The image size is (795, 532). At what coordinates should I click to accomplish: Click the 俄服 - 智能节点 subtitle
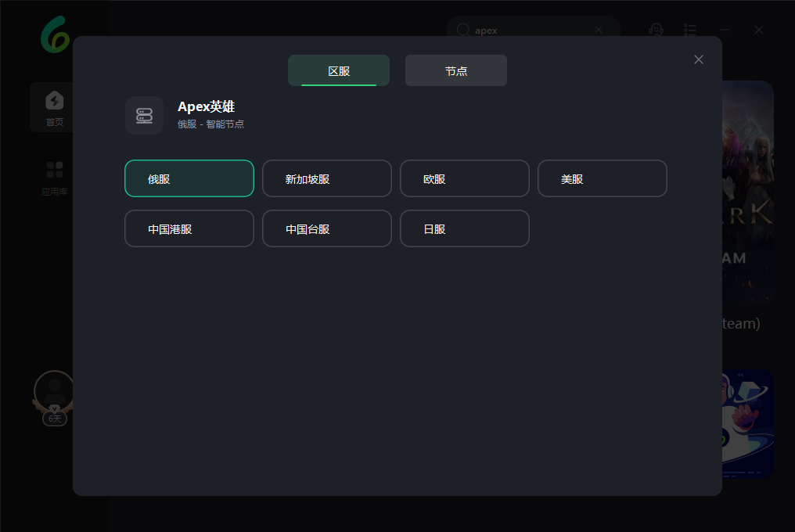pos(210,124)
